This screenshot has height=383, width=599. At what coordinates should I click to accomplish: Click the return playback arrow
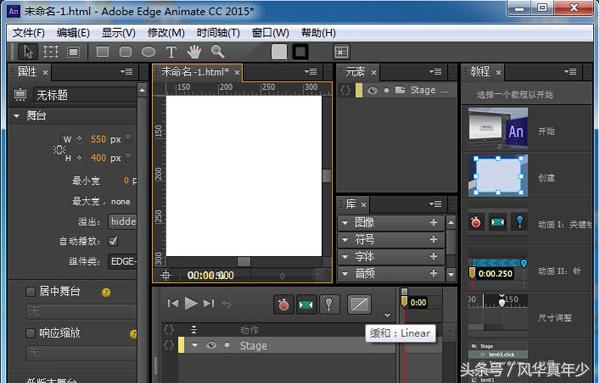[227, 304]
